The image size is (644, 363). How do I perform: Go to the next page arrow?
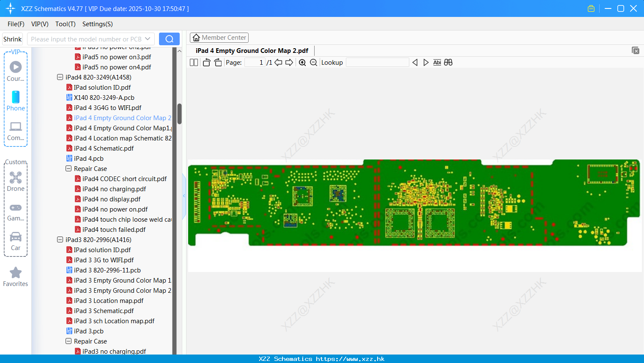pyautogui.click(x=289, y=63)
